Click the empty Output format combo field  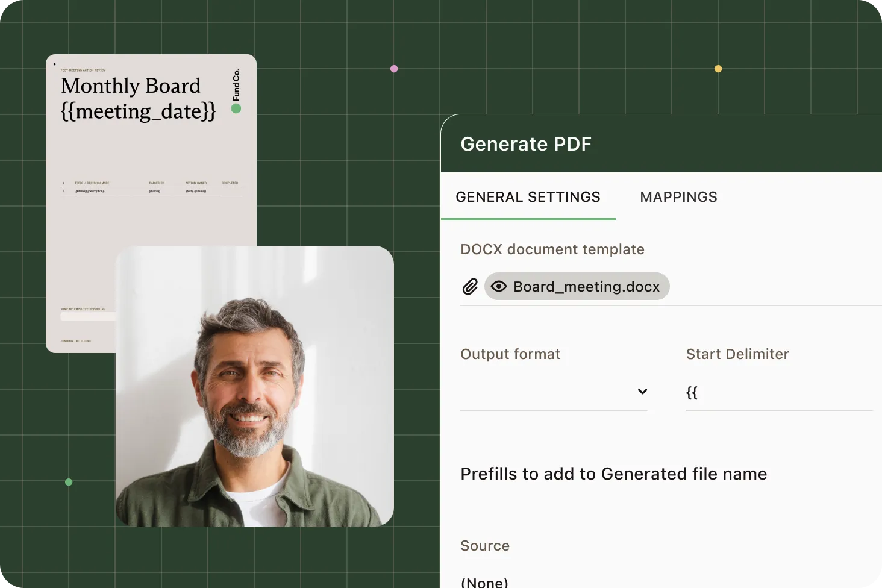pos(545,393)
